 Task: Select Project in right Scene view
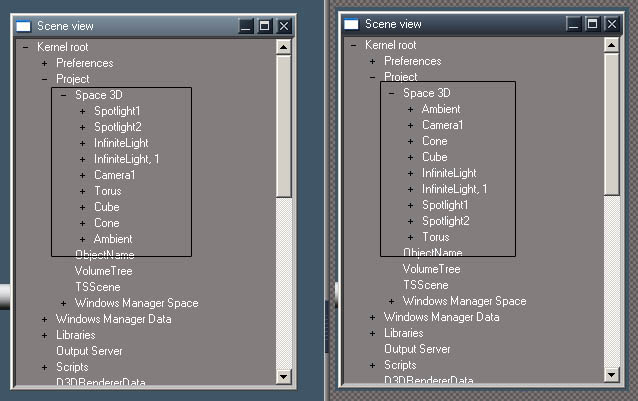[401, 77]
